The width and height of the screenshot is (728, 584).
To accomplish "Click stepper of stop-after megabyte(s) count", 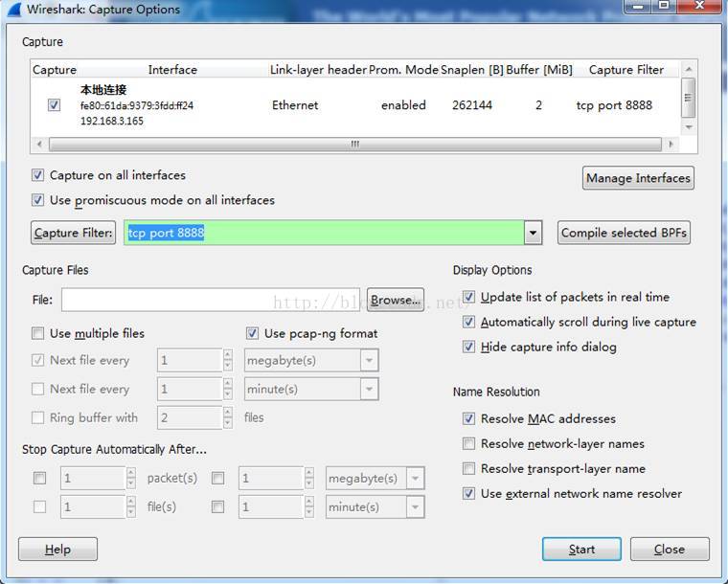I will coord(309,479).
